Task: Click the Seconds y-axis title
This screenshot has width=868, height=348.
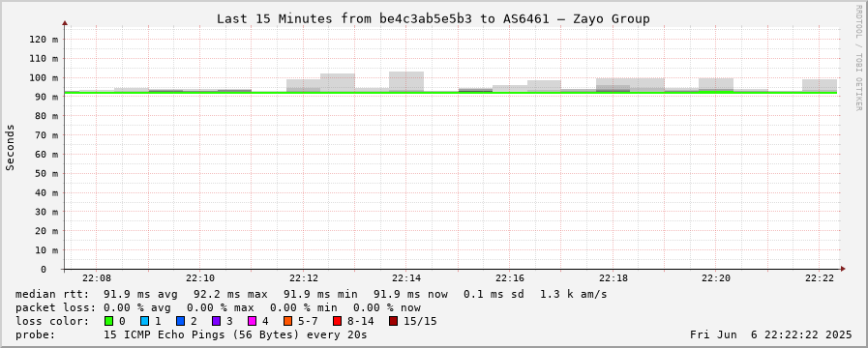Action: point(11,147)
